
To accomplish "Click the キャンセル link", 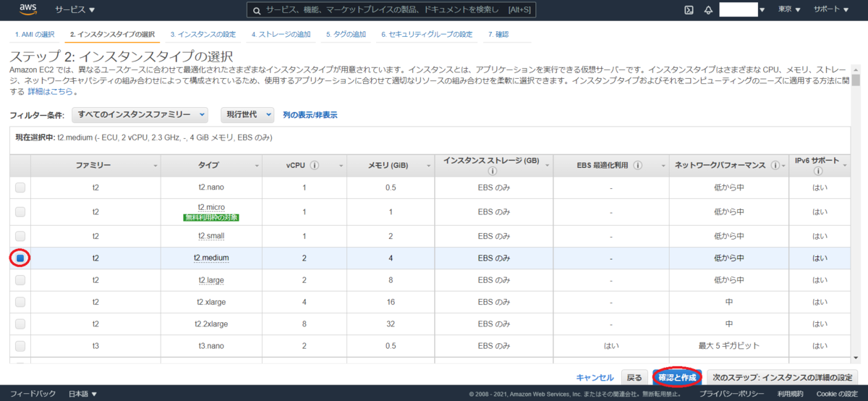I will (x=595, y=377).
